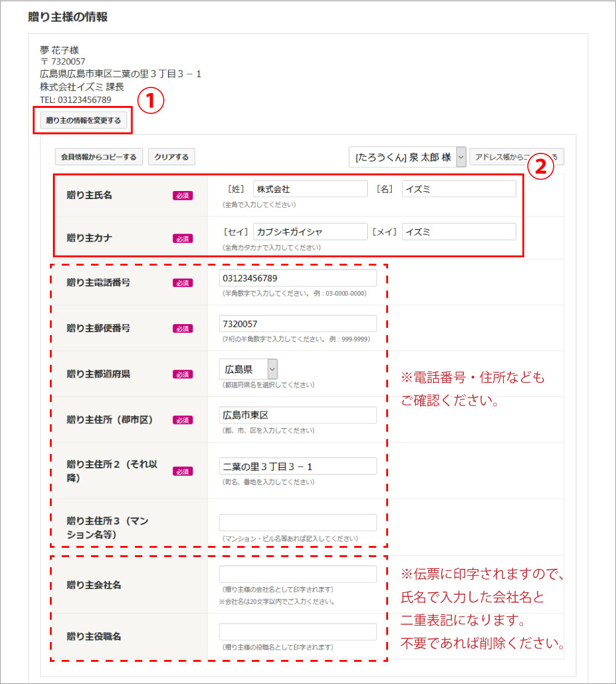The height and width of the screenshot is (684, 616).
Task: Click the empty 贈り主会社名 input field
Action: pos(298,574)
